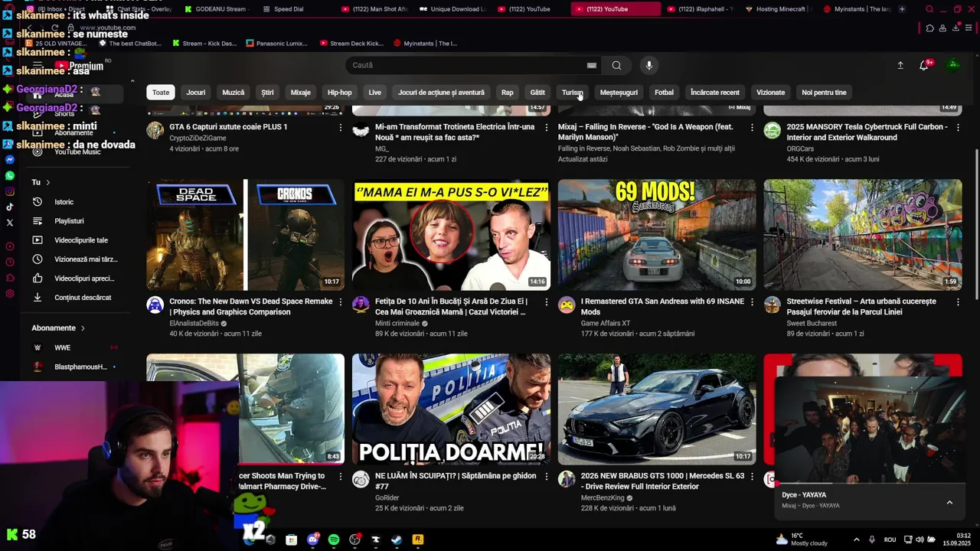This screenshot has height=551, width=980.
Task: Select the Vizionate filter chip
Action: (770, 93)
